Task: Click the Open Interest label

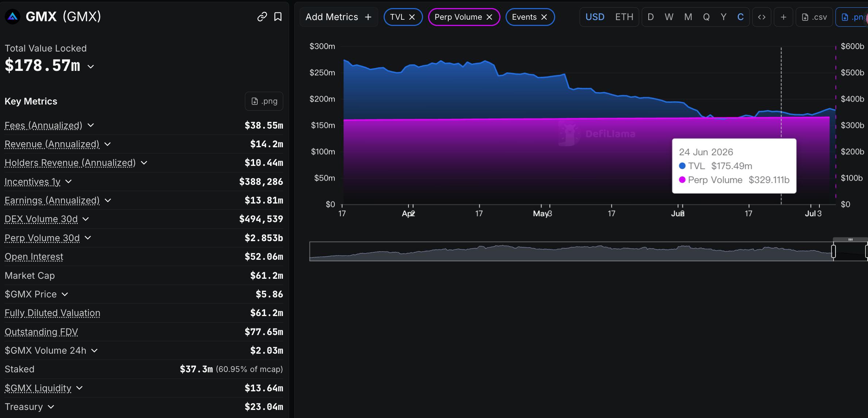Action: tap(34, 257)
